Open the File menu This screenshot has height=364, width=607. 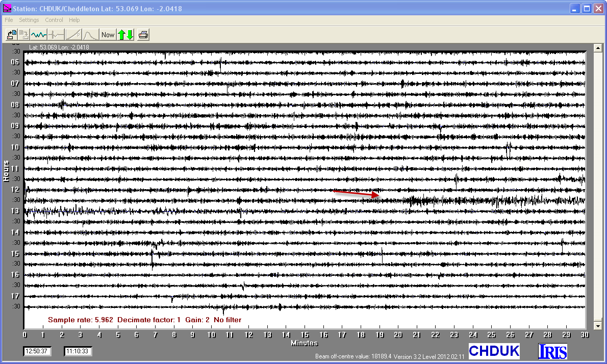click(9, 20)
